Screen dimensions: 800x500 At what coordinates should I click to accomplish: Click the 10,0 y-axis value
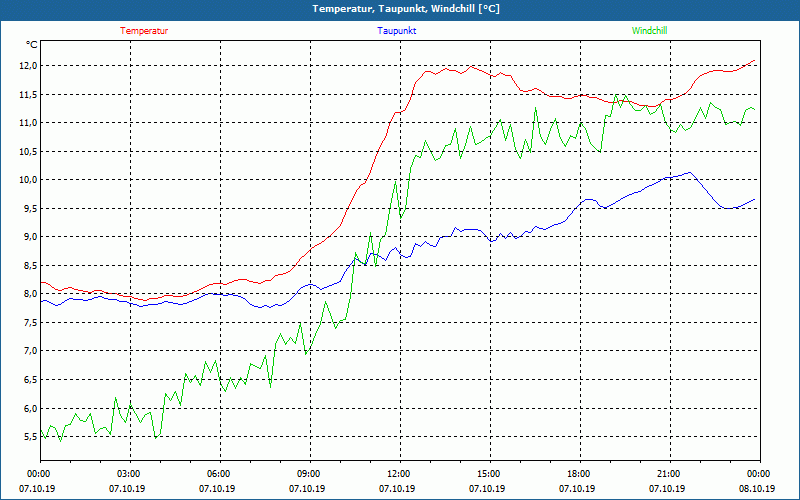pyautogui.click(x=29, y=180)
